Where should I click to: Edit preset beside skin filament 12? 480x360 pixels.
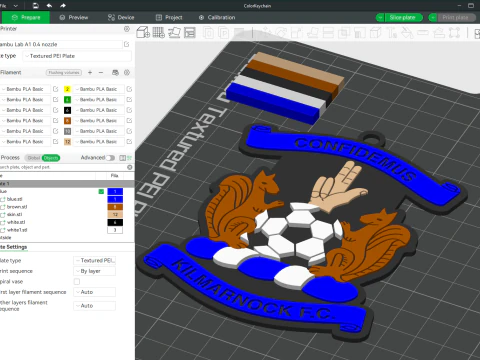[129, 141]
